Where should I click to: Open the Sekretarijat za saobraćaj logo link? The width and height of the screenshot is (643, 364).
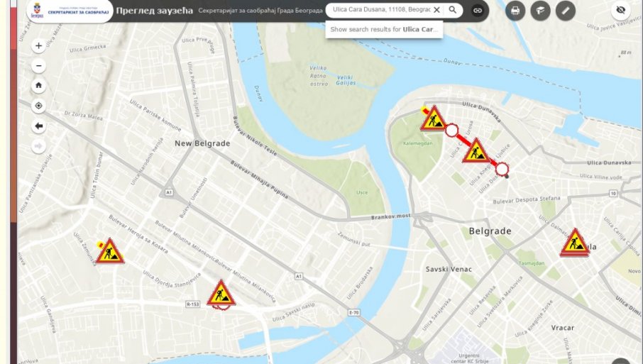(70, 11)
